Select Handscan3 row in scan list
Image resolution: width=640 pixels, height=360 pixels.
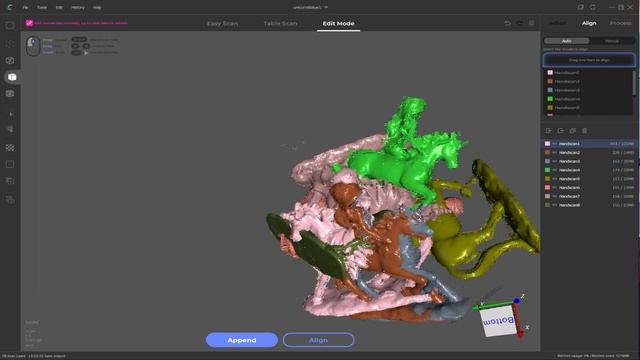589,161
